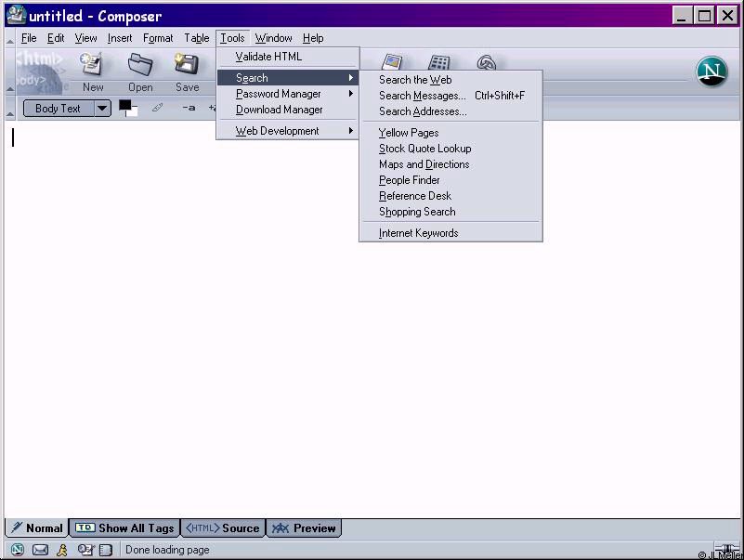
Task: Switch to the Normal edit mode tab
Action: (x=37, y=527)
